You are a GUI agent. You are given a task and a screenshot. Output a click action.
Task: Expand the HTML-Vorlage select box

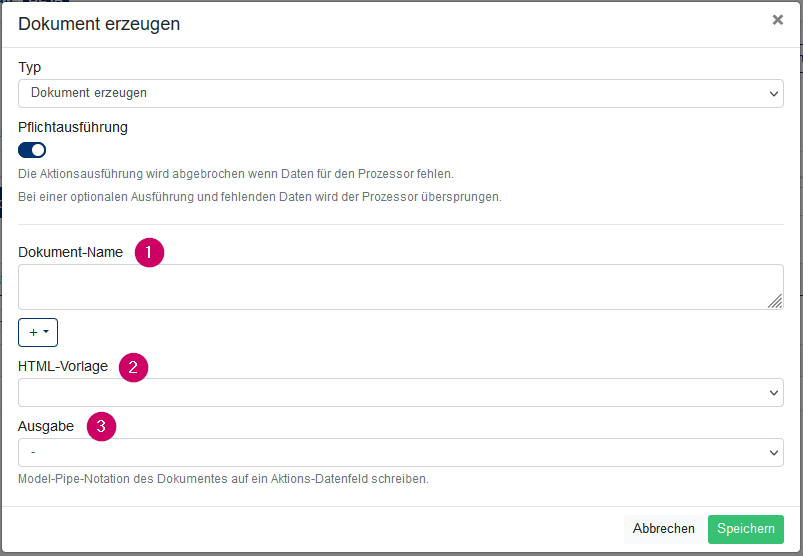pyautogui.click(x=400, y=393)
